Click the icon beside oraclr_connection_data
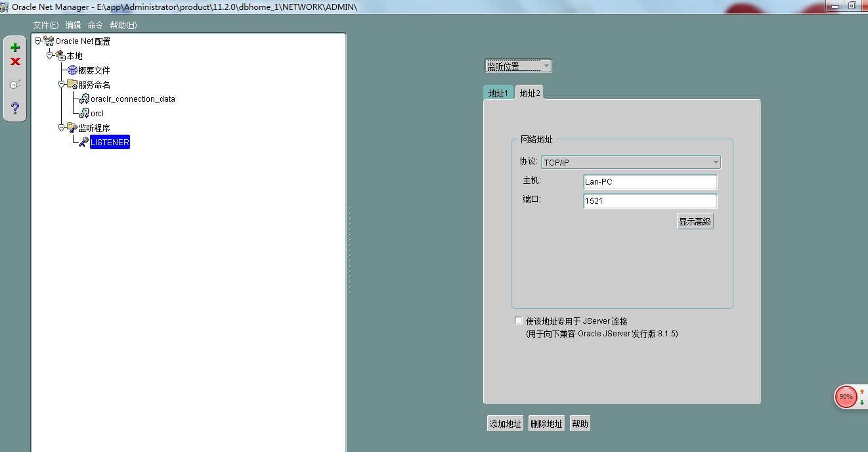The height and width of the screenshot is (452, 868). [84, 99]
